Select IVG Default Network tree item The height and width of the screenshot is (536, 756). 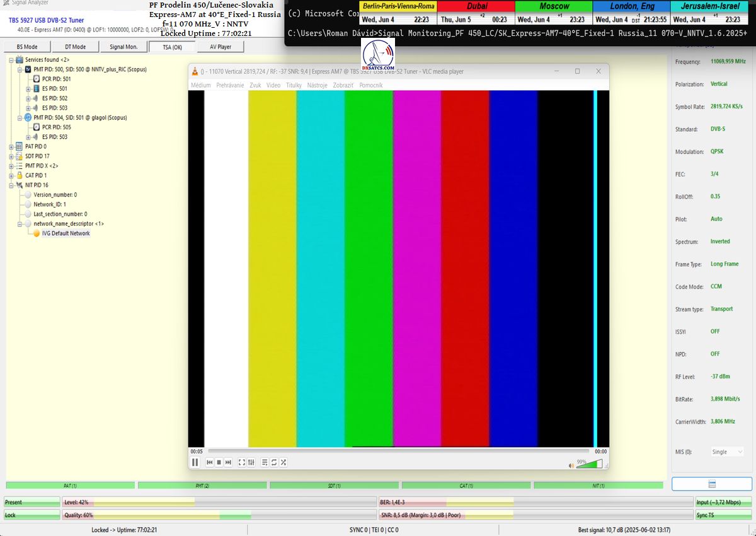coord(66,233)
